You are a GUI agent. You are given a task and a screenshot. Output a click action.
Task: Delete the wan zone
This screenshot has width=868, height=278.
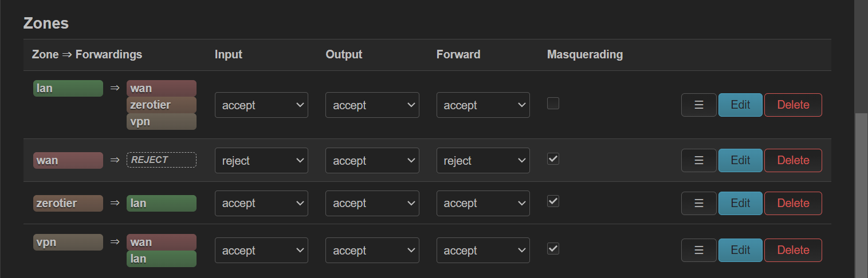[793, 161]
